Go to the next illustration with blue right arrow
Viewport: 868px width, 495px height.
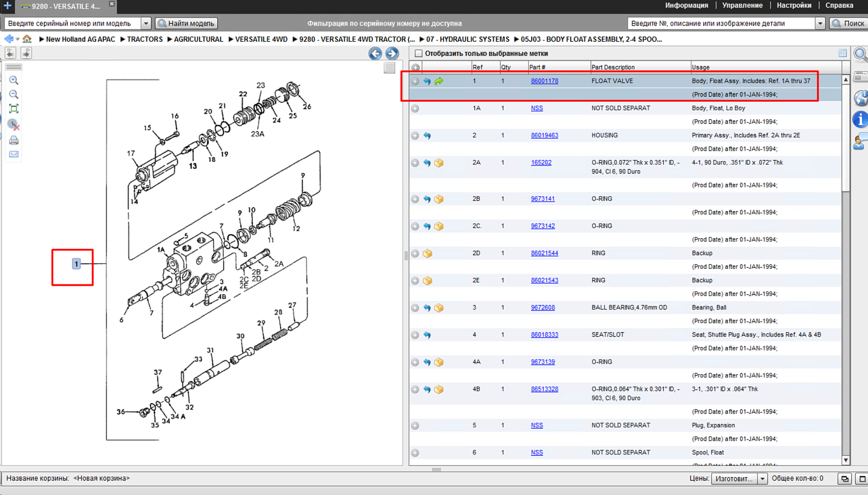click(392, 54)
